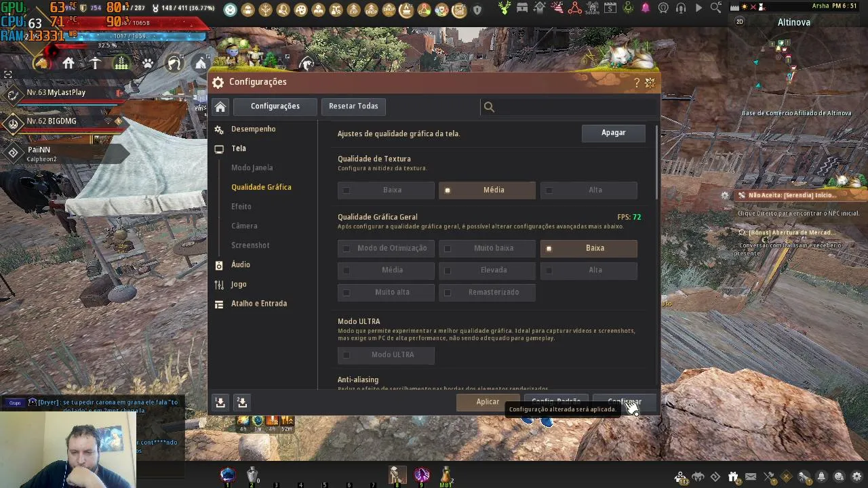Viewport: 868px width, 488px height.
Task: Select Muito baixa graphics quality
Action: pyautogui.click(x=487, y=248)
